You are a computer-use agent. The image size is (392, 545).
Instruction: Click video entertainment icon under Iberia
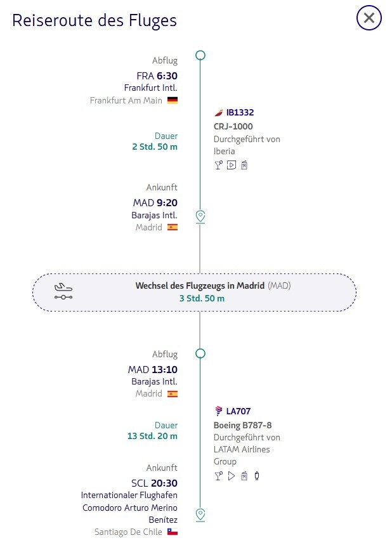coord(232,165)
